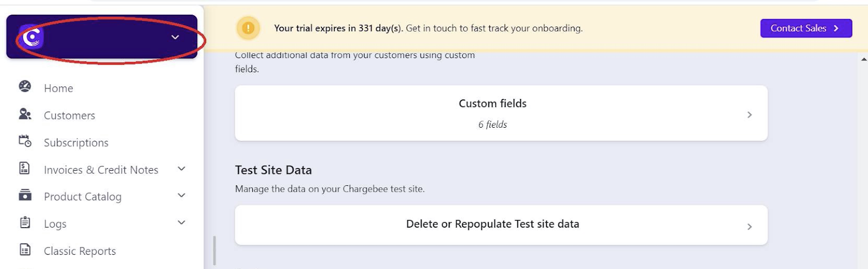This screenshot has width=868, height=269.
Task: Expand the Invoices & Credit Notes submenu
Action: click(182, 169)
